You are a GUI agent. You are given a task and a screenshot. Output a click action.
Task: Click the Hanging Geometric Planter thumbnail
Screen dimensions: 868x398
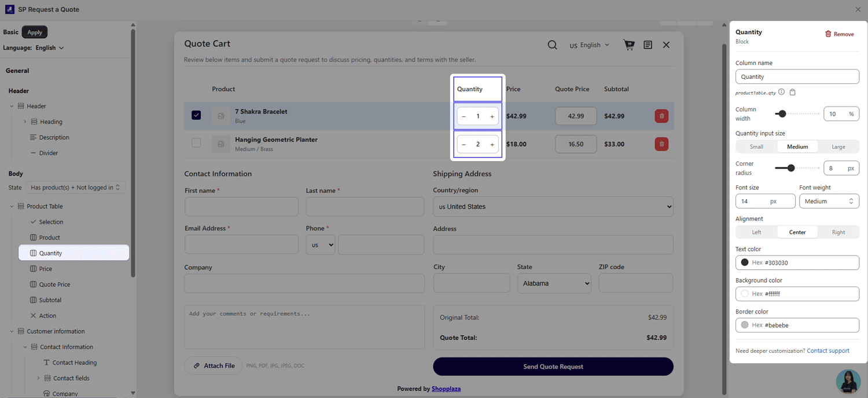221,144
